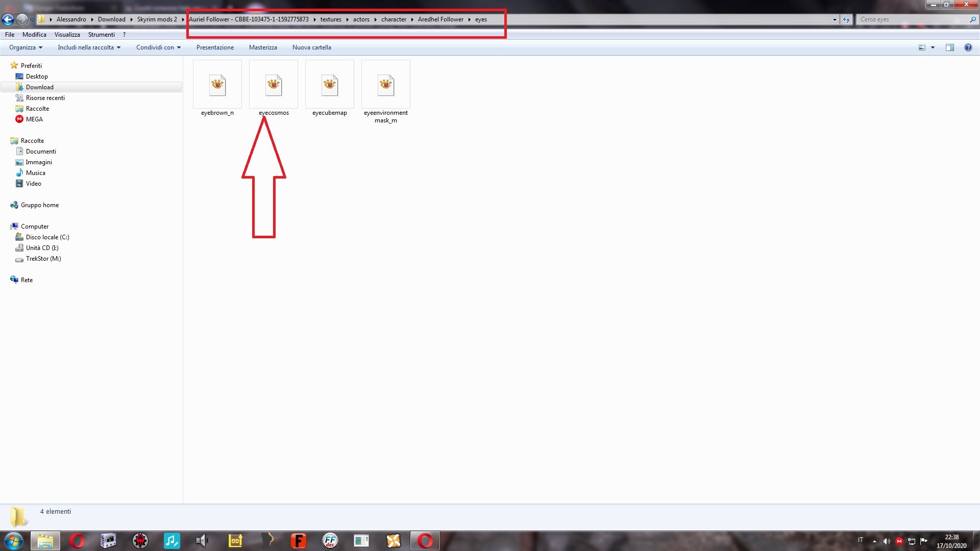Open the Documenti library
The width and height of the screenshot is (980, 551).
(41, 152)
